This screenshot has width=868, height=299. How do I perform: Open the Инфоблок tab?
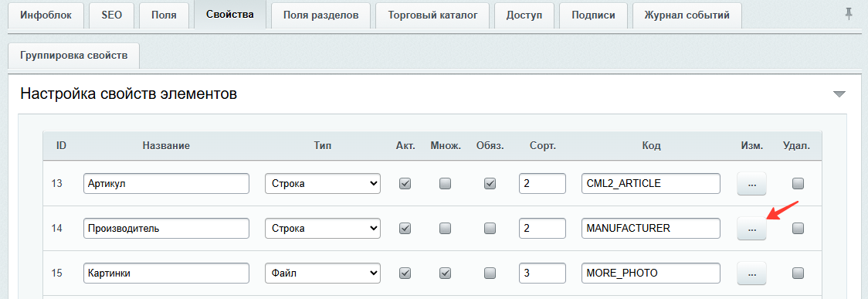(x=46, y=15)
